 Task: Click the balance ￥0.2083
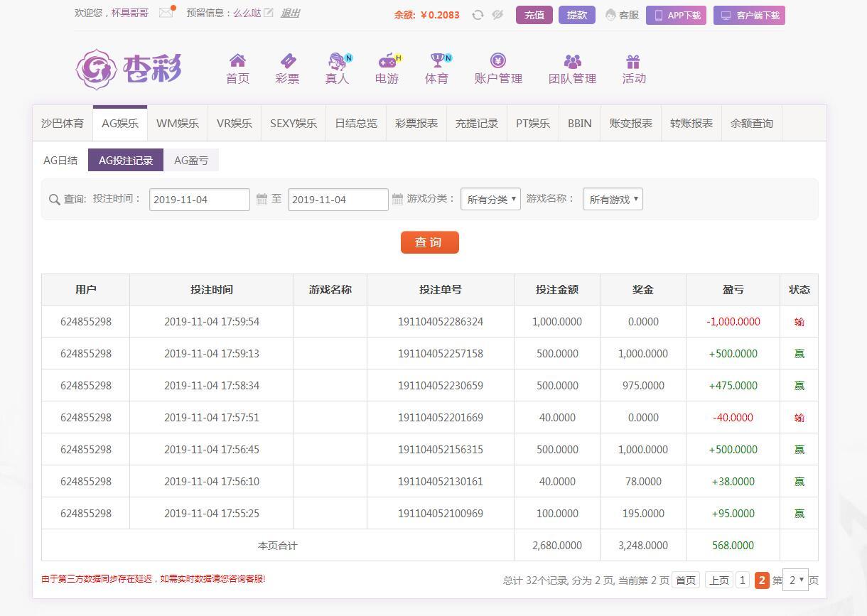click(441, 15)
